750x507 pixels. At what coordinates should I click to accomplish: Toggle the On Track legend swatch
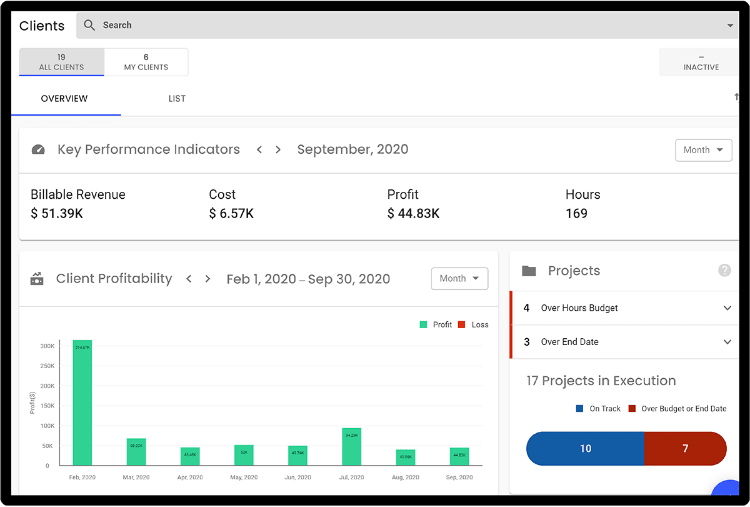point(579,408)
